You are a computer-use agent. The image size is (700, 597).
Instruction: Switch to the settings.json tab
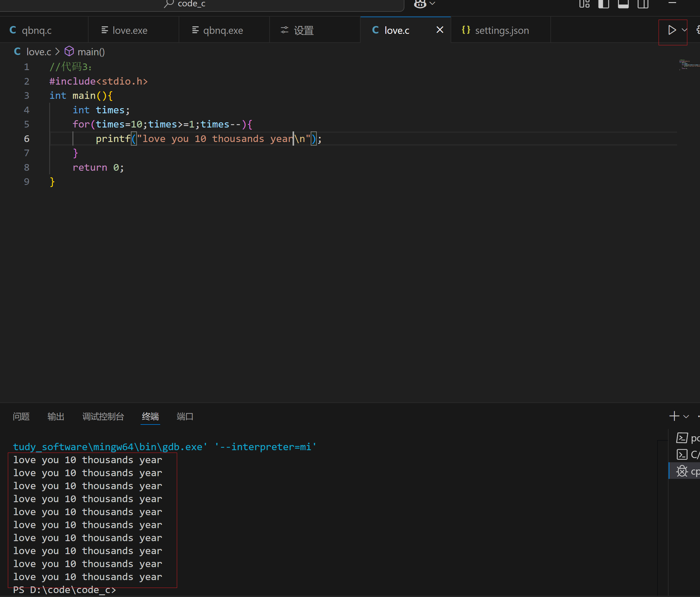pos(501,31)
